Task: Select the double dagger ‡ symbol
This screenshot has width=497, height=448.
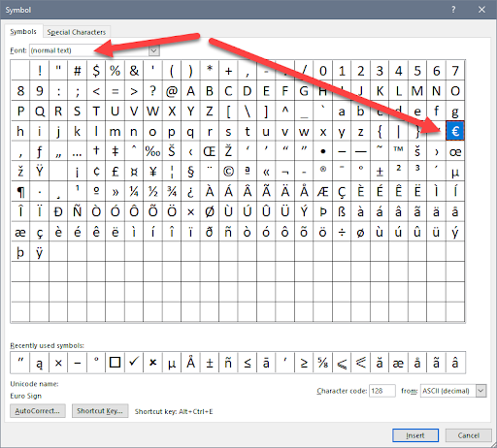Action: coord(116,151)
